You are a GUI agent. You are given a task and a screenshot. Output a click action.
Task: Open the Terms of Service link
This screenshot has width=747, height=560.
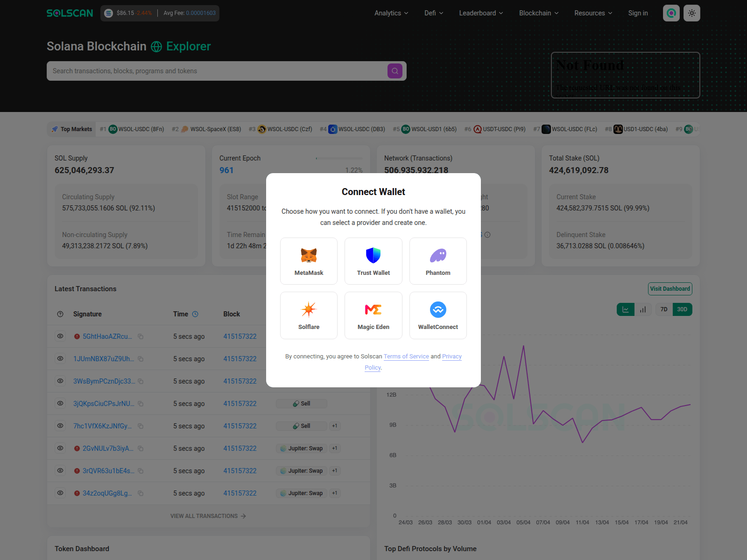coord(406,357)
